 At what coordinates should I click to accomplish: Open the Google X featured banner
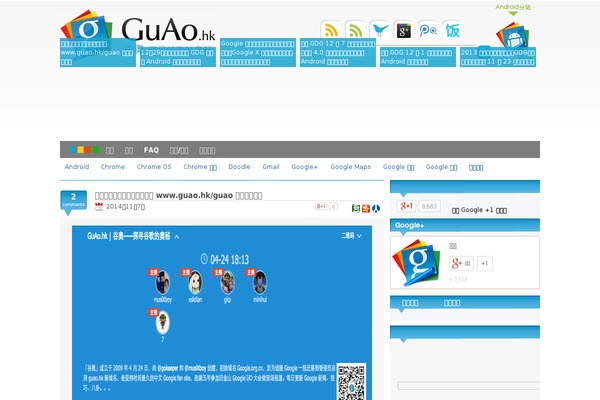tap(258, 52)
